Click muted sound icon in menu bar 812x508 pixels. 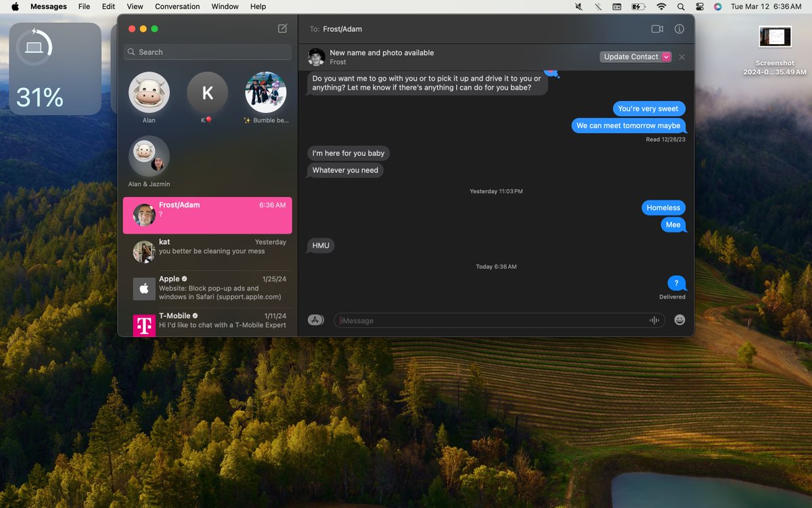coord(579,7)
